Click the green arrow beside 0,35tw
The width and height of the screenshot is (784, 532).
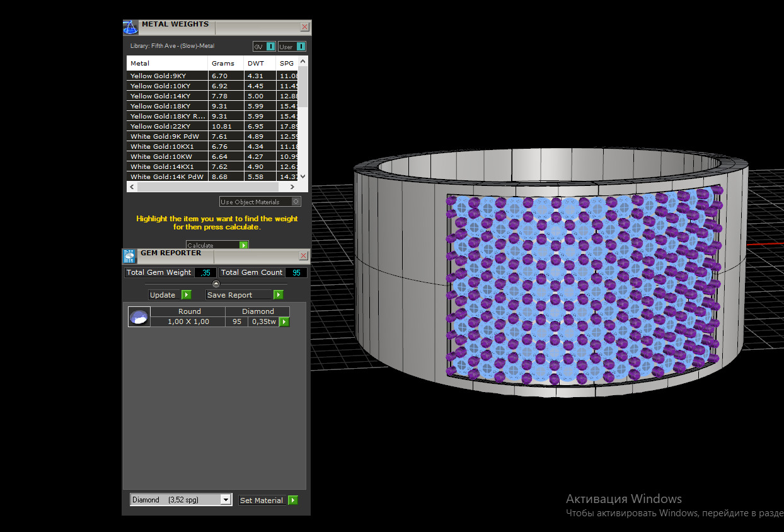(284, 322)
